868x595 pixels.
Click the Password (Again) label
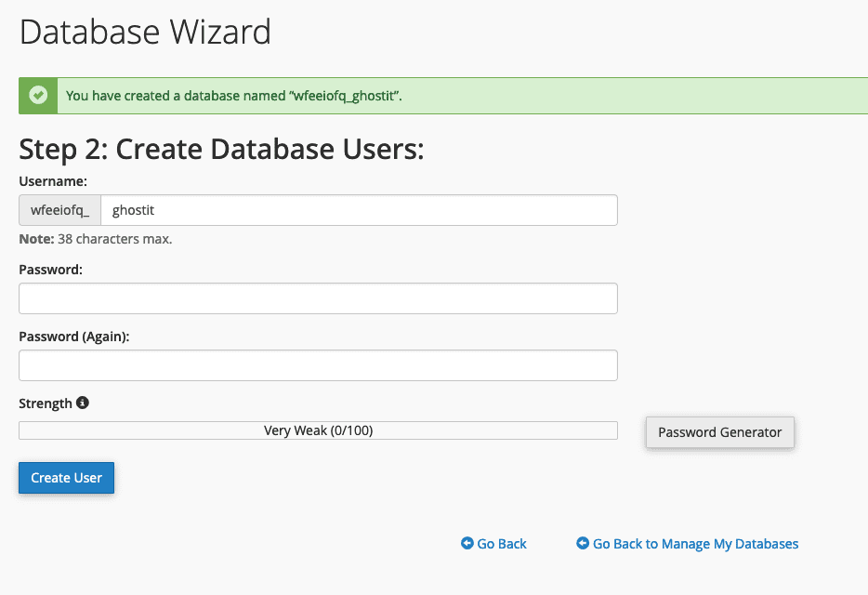[x=74, y=337]
